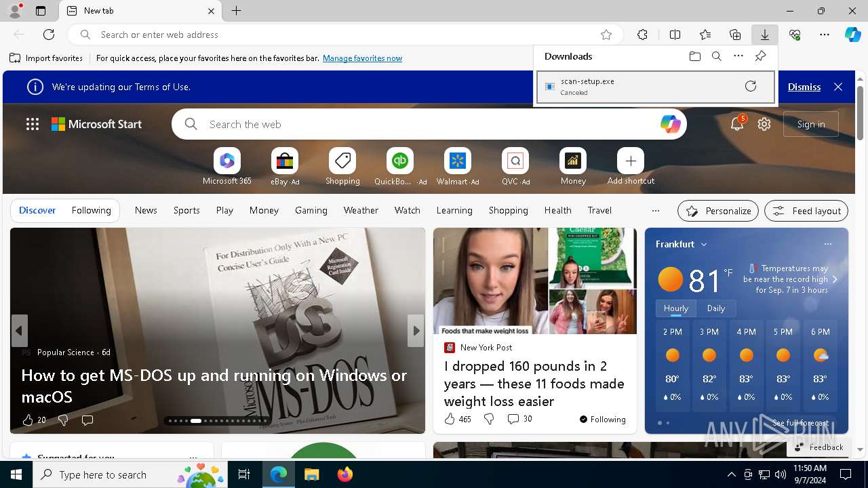868x488 pixels.
Task: Open the Shopping feed tab
Action: point(509,210)
